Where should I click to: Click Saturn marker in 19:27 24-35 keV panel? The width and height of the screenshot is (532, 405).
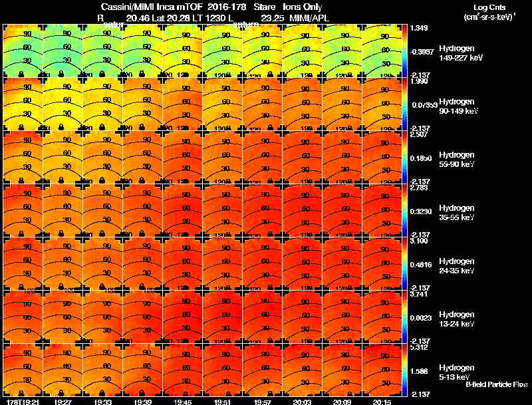point(61,287)
